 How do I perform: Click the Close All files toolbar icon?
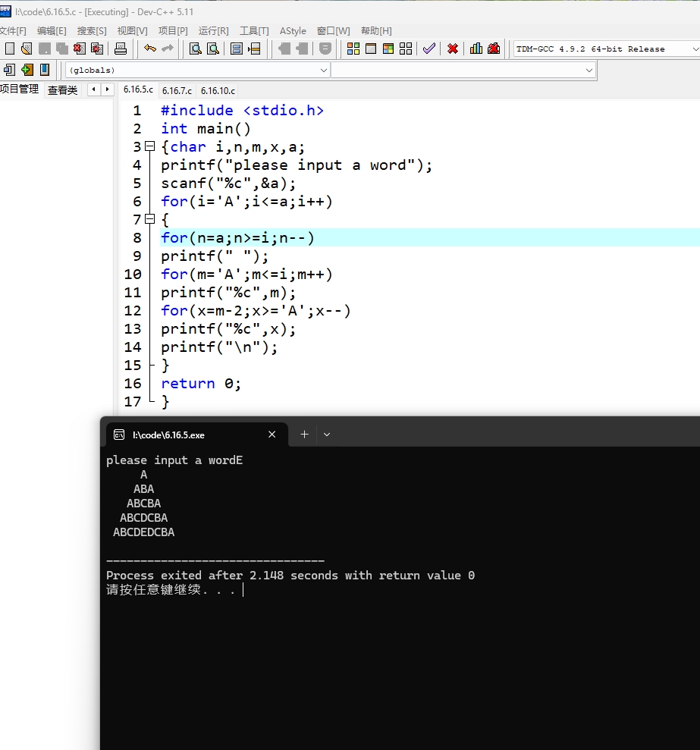click(97, 49)
